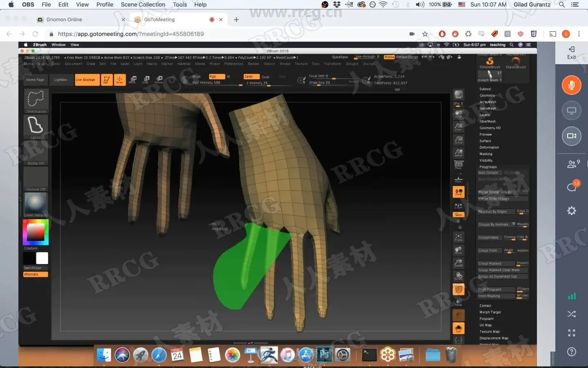Open the GoToMeeting chat panel

(x=572, y=186)
